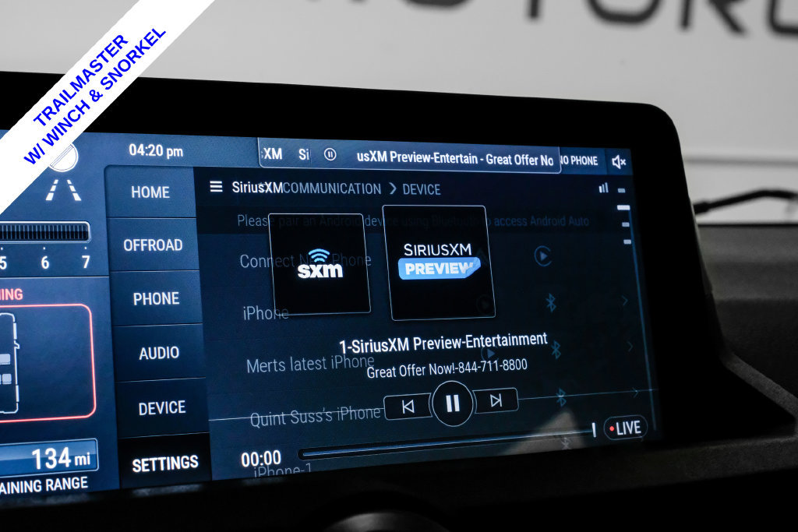
Task: Pause playback with the center pause button
Action: click(452, 403)
